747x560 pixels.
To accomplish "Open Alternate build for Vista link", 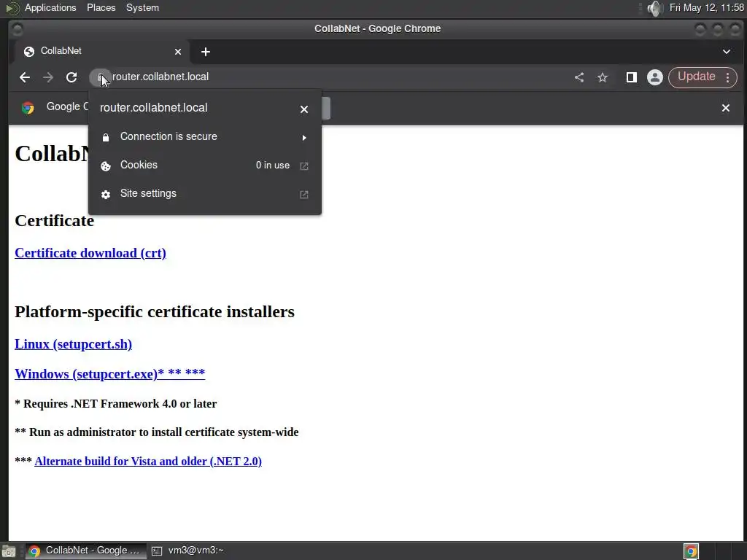I will [x=148, y=461].
